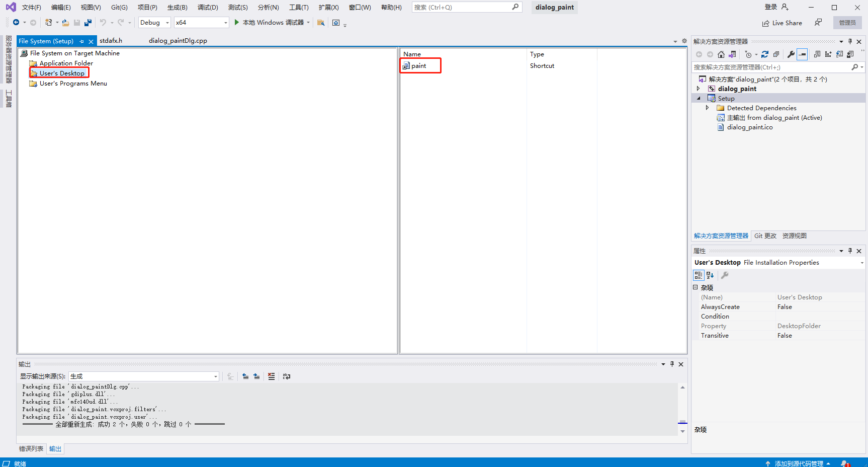Expand the dialog_paint project node
The image size is (868, 467).
coord(698,89)
